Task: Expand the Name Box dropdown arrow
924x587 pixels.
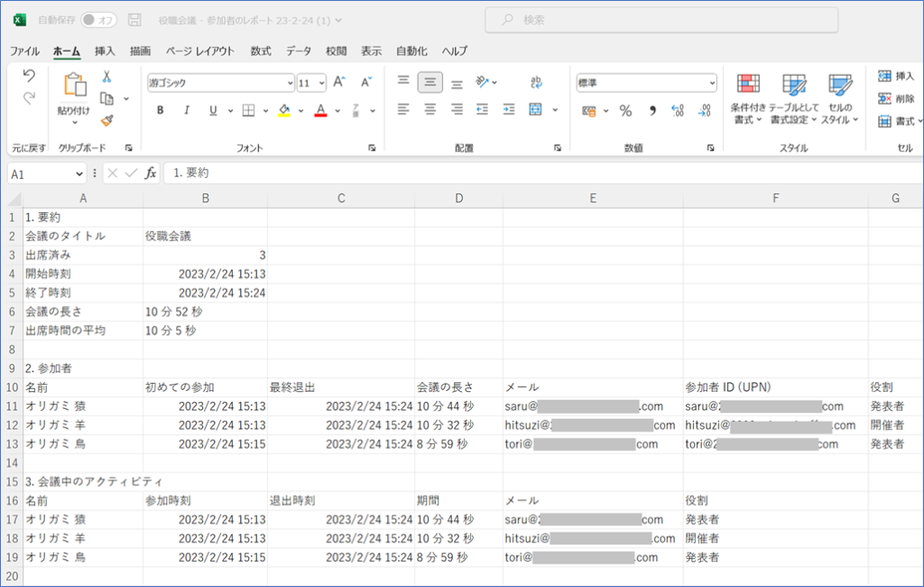Action: pyautogui.click(x=80, y=173)
